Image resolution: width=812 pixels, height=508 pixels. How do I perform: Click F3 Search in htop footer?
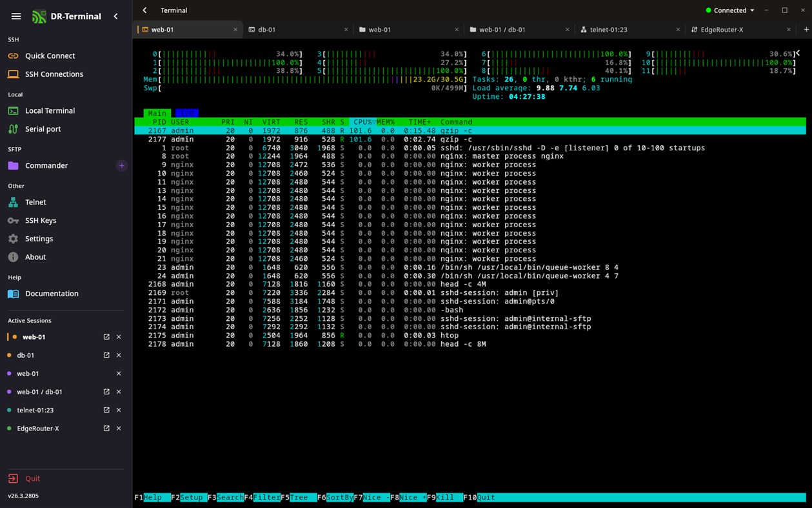coord(226,498)
